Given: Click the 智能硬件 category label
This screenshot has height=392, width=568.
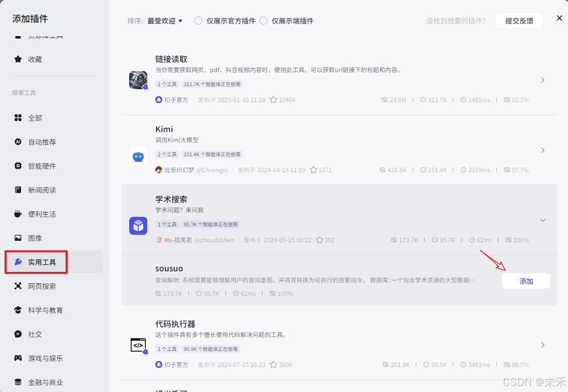Looking at the screenshot, I should pyautogui.click(x=42, y=166).
